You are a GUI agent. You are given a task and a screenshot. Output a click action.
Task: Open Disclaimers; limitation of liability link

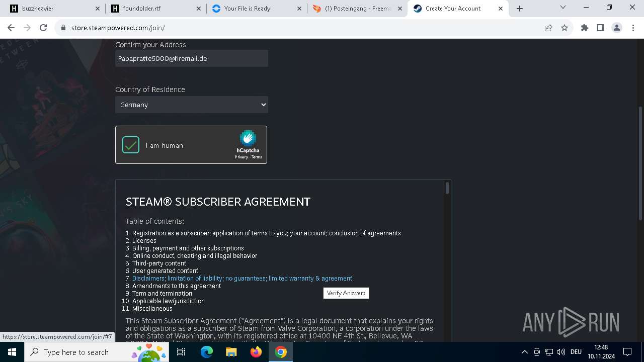tap(242, 278)
